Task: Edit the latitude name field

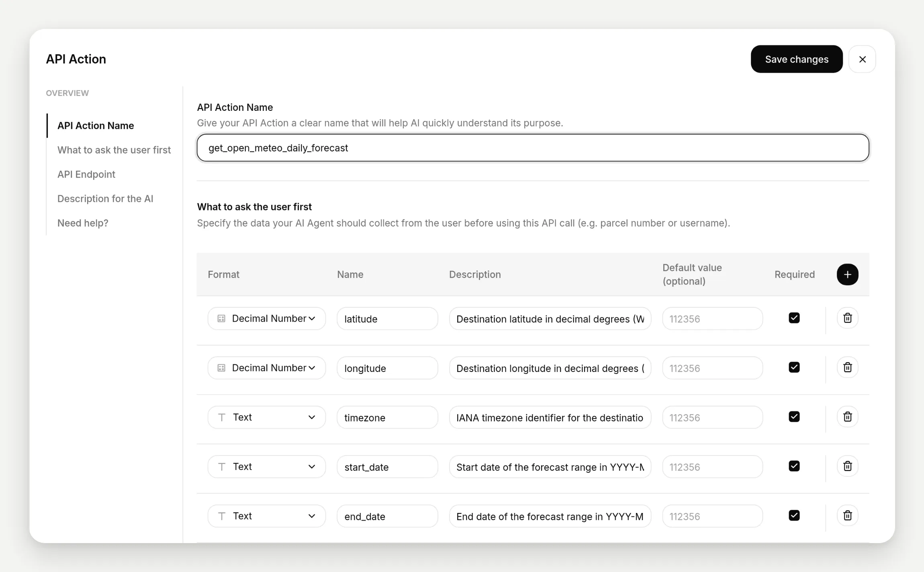Action: click(x=387, y=319)
